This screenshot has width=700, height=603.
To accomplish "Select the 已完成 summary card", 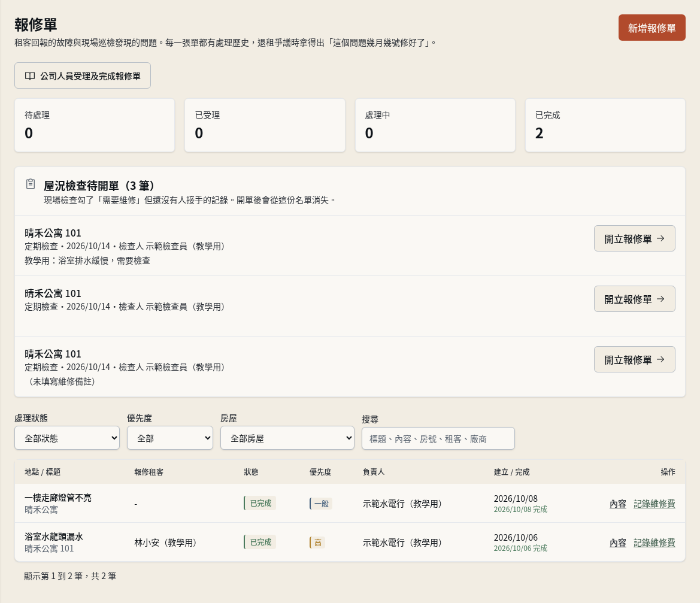I will tap(605, 125).
